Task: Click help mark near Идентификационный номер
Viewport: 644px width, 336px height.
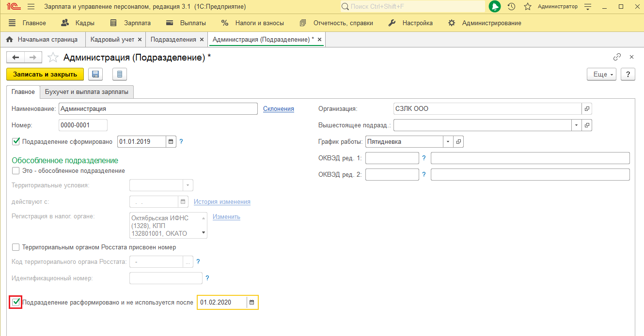Action: click(207, 278)
